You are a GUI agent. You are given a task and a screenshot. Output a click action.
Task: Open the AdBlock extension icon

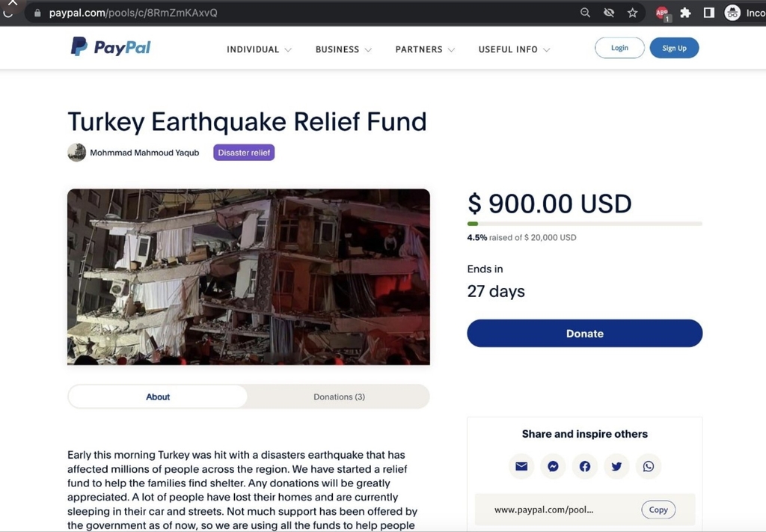(x=663, y=13)
